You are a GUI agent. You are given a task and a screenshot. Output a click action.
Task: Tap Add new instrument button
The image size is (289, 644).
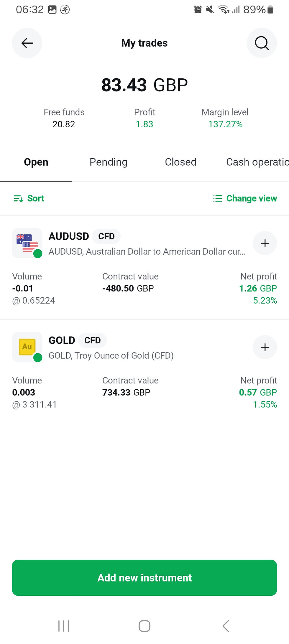(x=144, y=578)
